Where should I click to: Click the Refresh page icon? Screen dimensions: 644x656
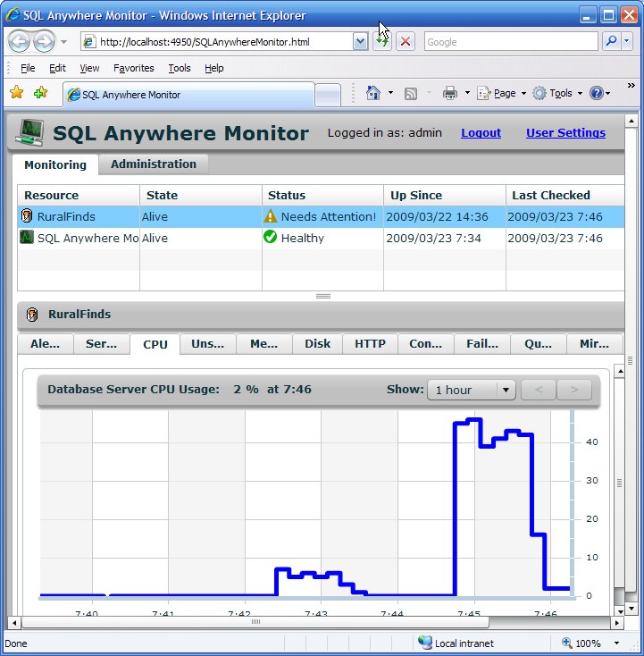coord(382,42)
